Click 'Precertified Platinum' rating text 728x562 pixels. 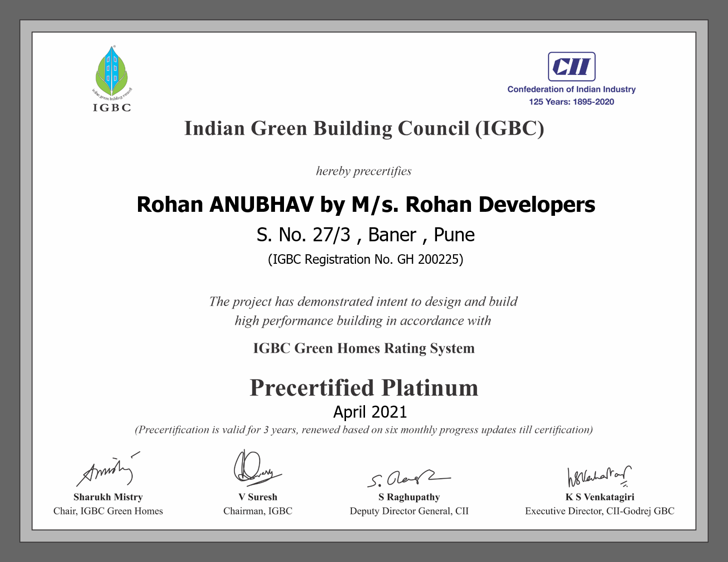[364, 388]
